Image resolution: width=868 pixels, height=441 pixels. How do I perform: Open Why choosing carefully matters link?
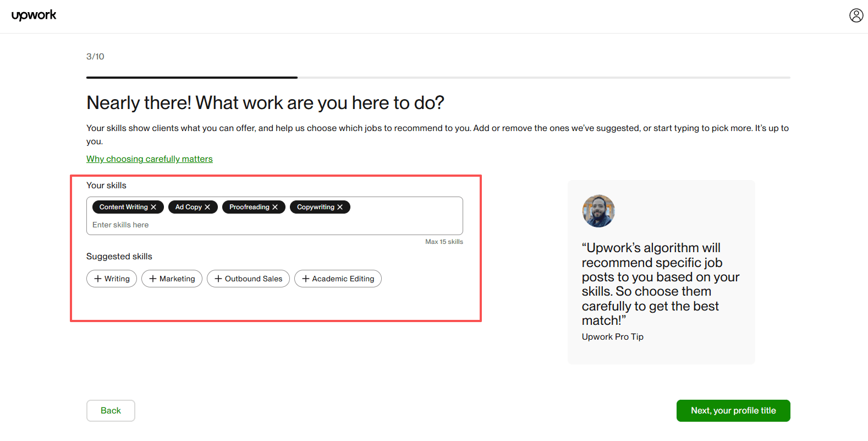149,159
